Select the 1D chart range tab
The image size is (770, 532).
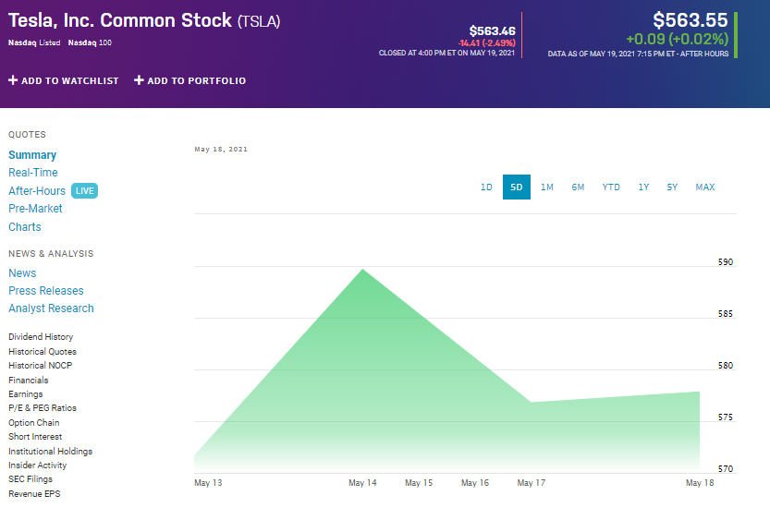click(x=486, y=187)
